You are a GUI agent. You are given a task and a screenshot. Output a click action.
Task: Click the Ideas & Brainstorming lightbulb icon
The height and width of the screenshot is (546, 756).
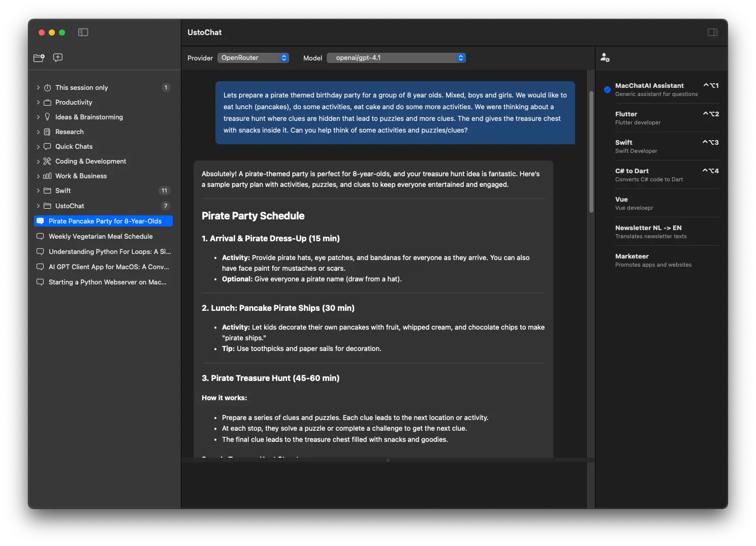pos(47,117)
